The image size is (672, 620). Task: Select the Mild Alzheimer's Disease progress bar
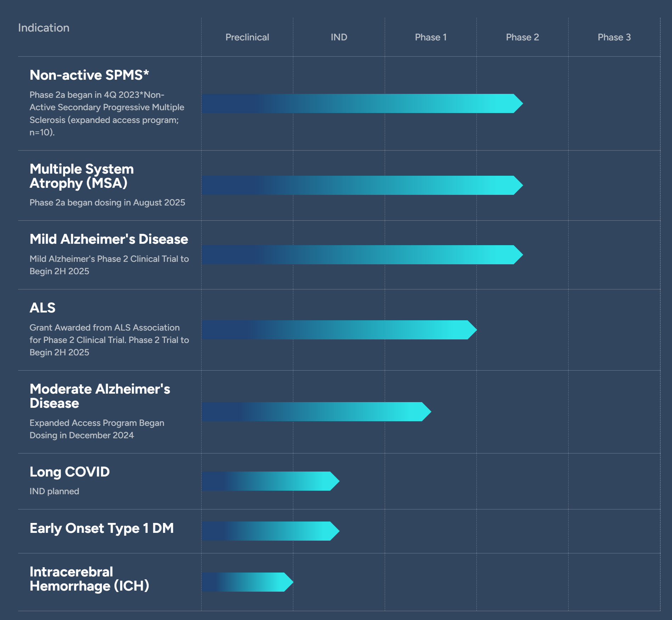(x=361, y=255)
